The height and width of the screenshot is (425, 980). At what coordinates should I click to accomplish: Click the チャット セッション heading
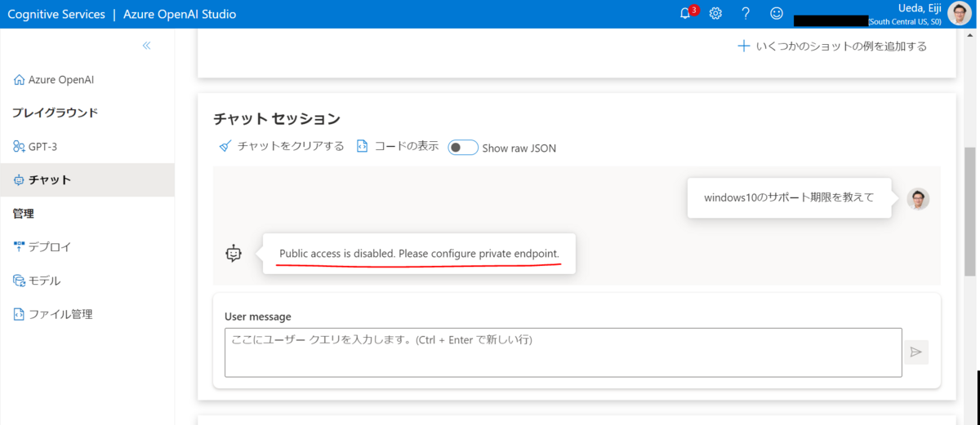coord(277,119)
